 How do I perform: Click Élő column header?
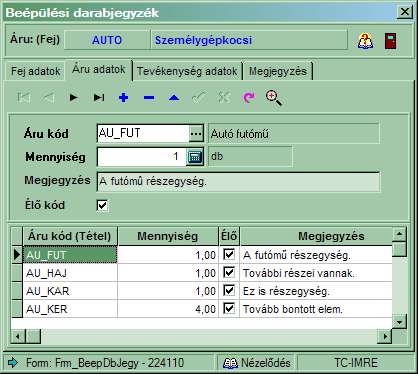pyautogui.click(x=229, y=236)
